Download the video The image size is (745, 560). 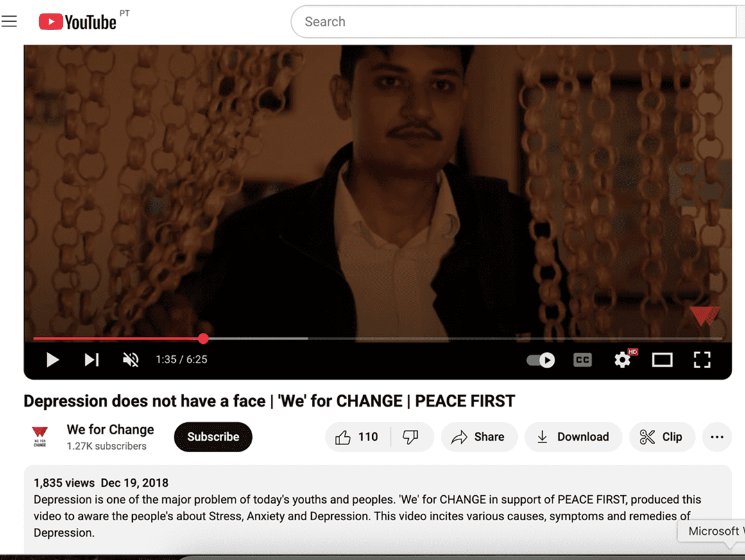(574, 437)
